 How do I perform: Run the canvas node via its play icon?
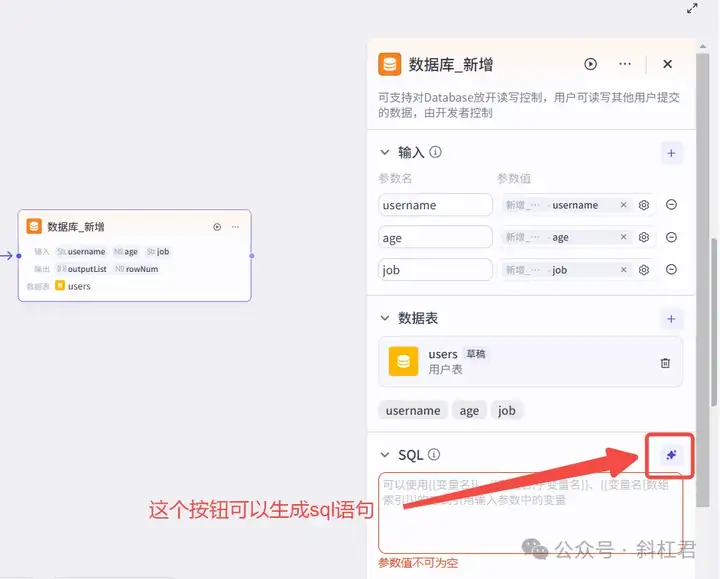coord(217,227)
